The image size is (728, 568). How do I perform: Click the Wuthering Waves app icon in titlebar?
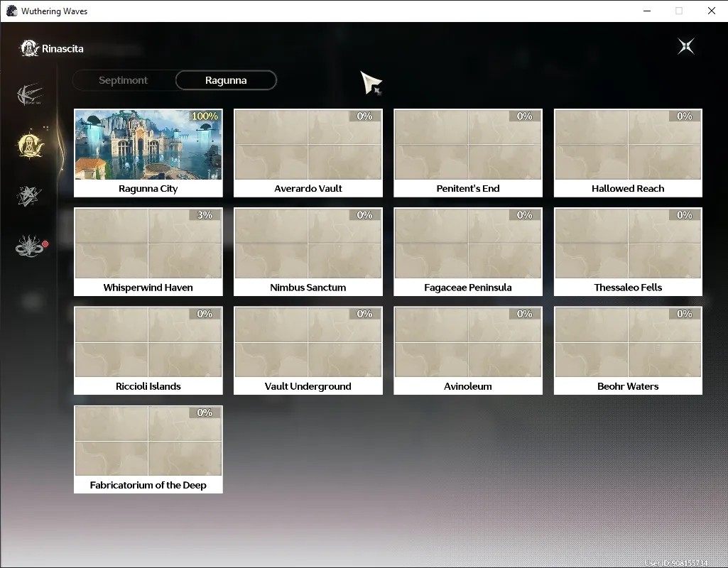(11, 11)
